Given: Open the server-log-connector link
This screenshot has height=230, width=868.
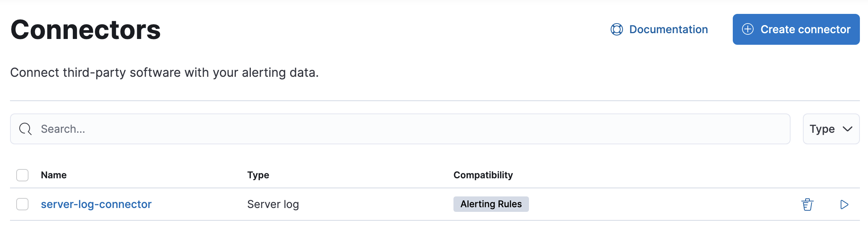Looking at the screenshot, I should click(x=96, y=204).
